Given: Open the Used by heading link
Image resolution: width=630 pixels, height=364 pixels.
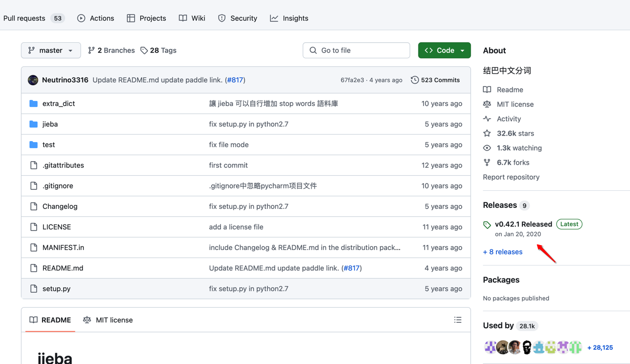Looking at the screenshot, I should 498,325.
